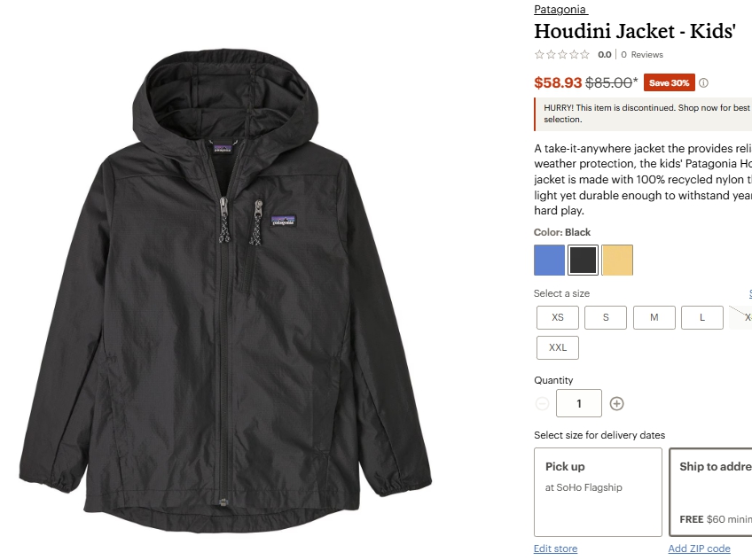Click the Add ZIP code link
This screenshot has height=560, width=752.
pyautogui.click(x=700, y=548)
